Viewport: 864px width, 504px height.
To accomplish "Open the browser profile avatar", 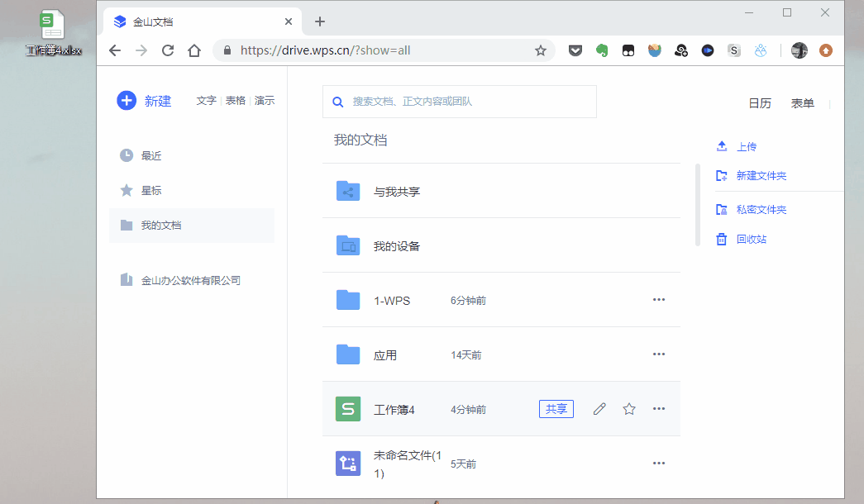I will [799, 50].
